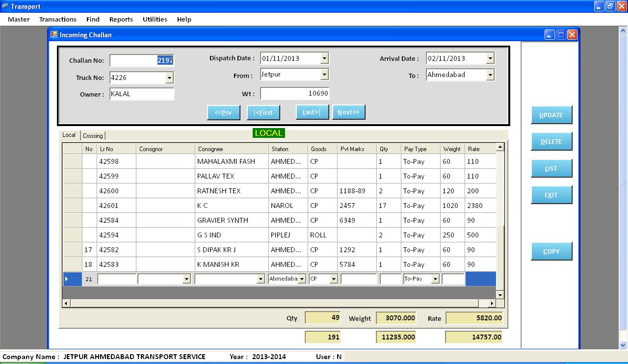Click the grid's scroll up arrow
628x364 pixels.
[x=500, y=147]
